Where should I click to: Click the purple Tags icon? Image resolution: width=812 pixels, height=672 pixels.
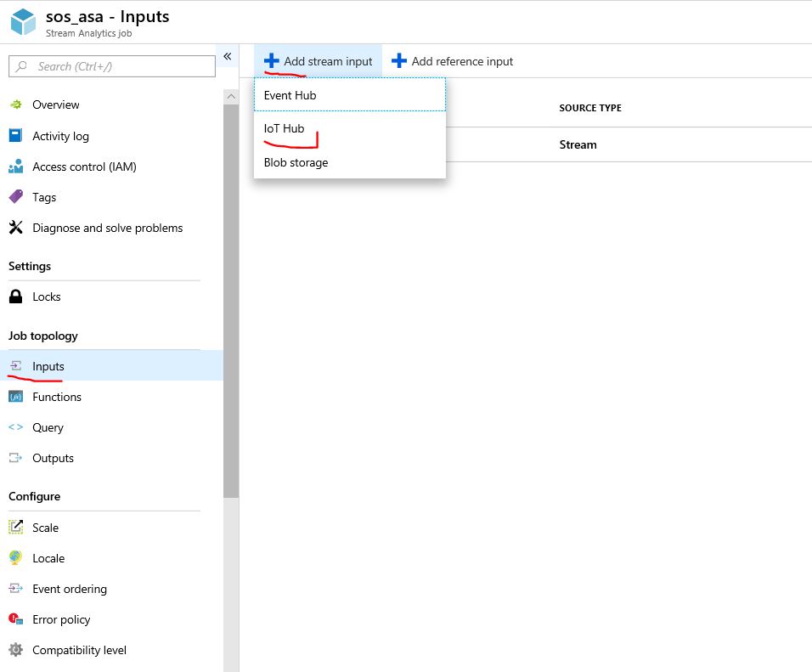coord(16,197)
